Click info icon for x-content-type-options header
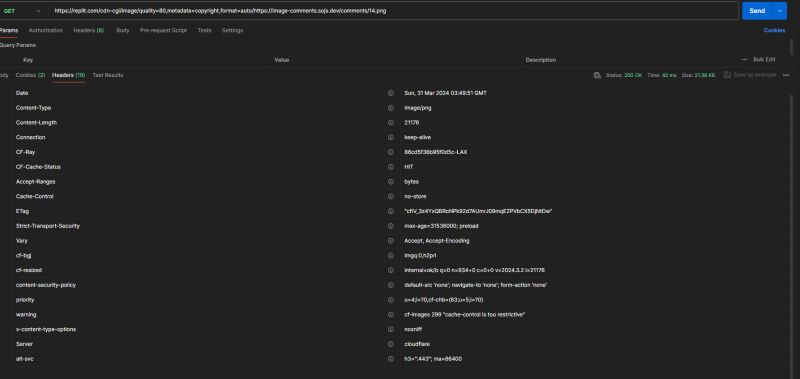The height and width of the screenshot is (379, 800). [x=390, y=330]
